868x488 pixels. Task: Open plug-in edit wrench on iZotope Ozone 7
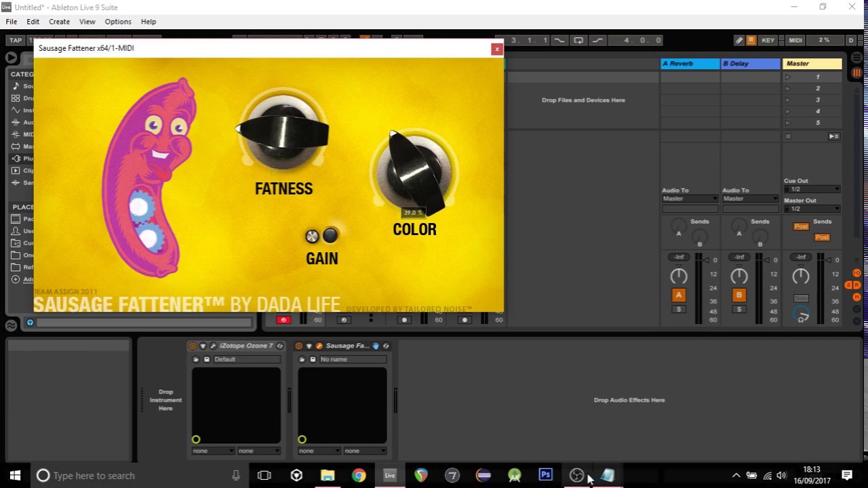pyautogui.click(x=213, y=346)
